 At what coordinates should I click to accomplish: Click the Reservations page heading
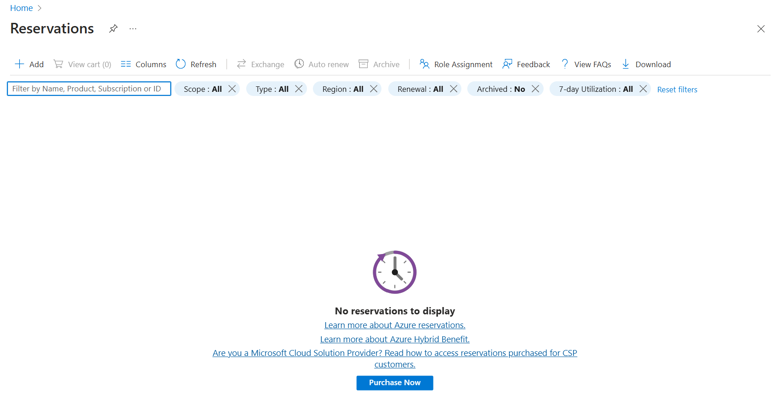pos(52,29)
